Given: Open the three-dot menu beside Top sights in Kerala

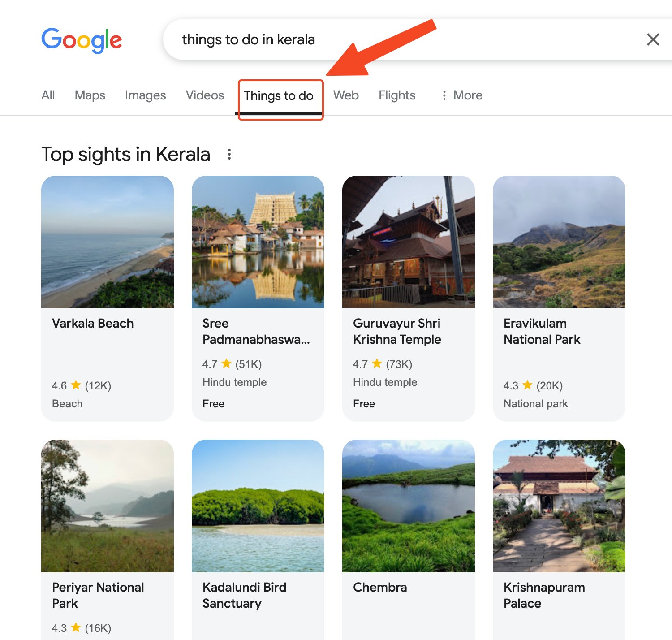Looking at the screenshot, I should coord(229,154).
